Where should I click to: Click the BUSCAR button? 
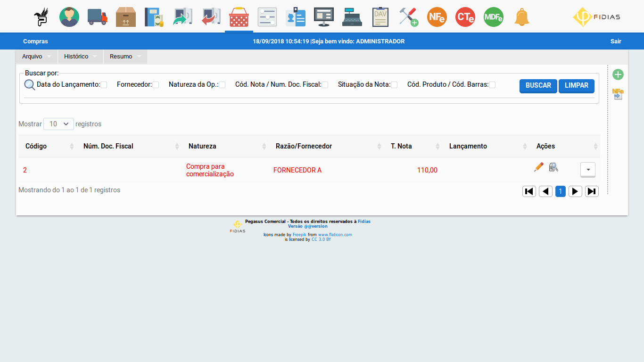[538, 86]
